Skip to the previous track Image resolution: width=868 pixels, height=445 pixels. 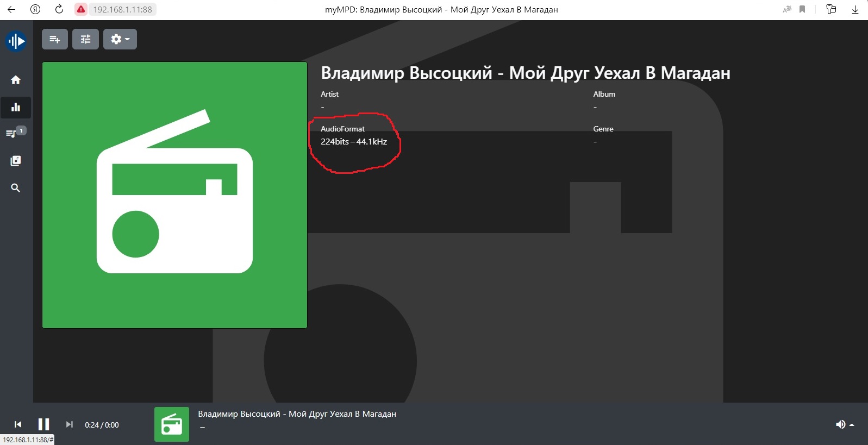18,424
